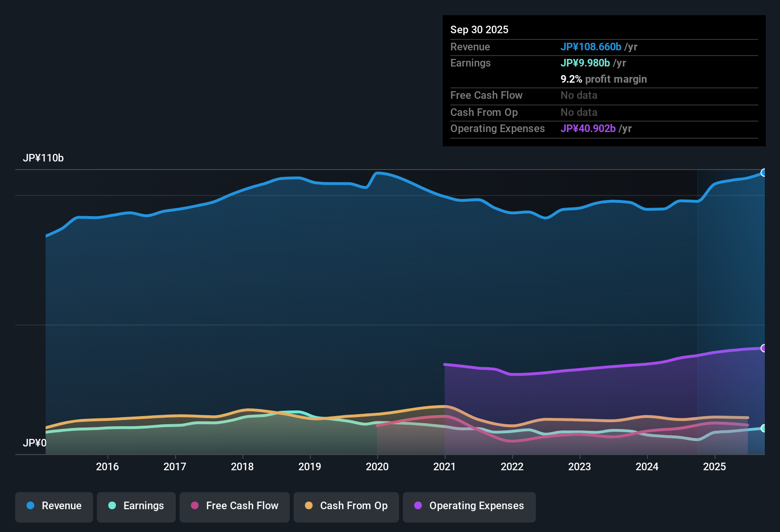
Task: Click the pink Free Cash Flow legend dot
Action: point(194,506)
